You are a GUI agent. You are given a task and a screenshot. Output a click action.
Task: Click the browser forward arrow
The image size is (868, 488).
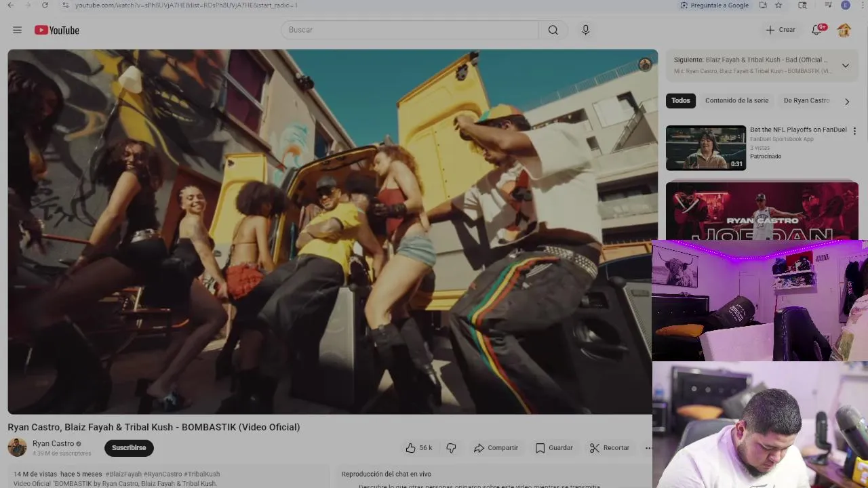pyautogui.click(x=27, y=5)
